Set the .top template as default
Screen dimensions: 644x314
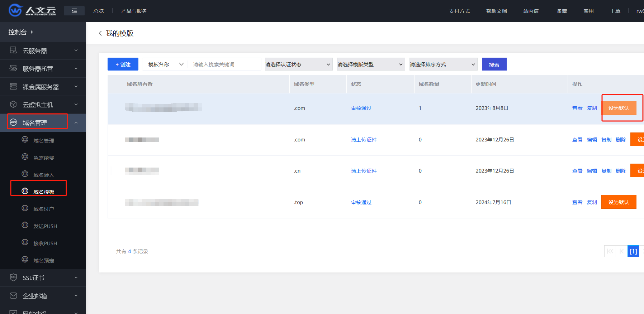click(x=619, y=202)
